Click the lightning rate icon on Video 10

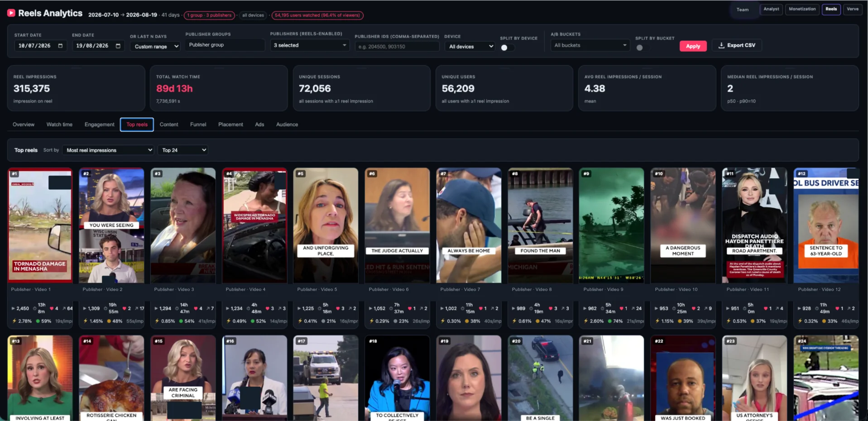click(657, 321)
